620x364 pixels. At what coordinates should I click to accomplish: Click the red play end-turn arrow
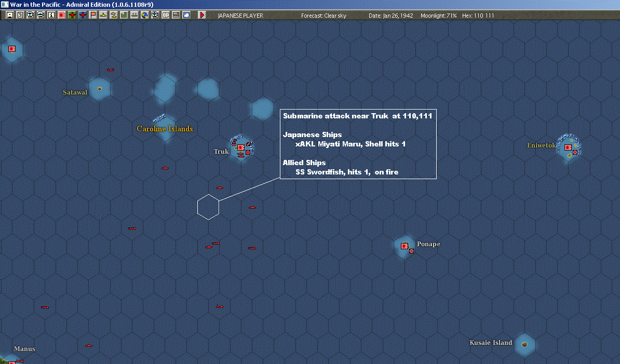[202, 15]
